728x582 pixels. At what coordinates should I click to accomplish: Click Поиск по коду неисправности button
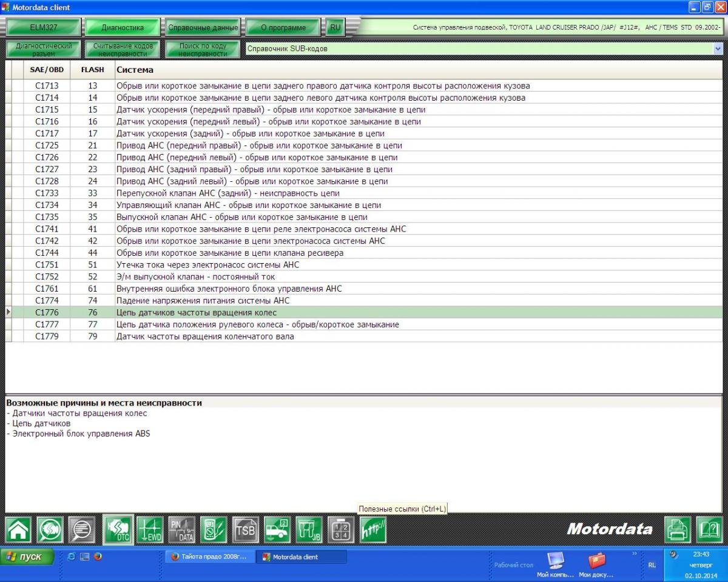point(203,50)
